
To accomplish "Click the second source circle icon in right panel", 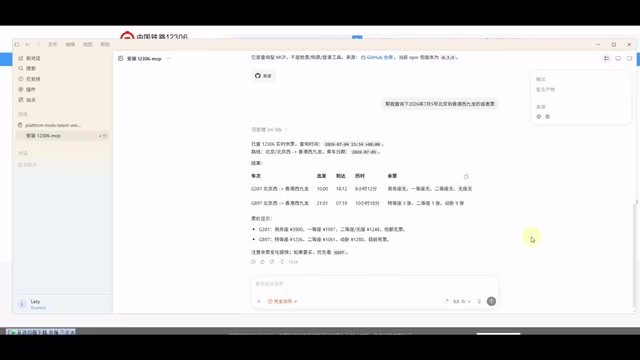I will pos(548,117).
